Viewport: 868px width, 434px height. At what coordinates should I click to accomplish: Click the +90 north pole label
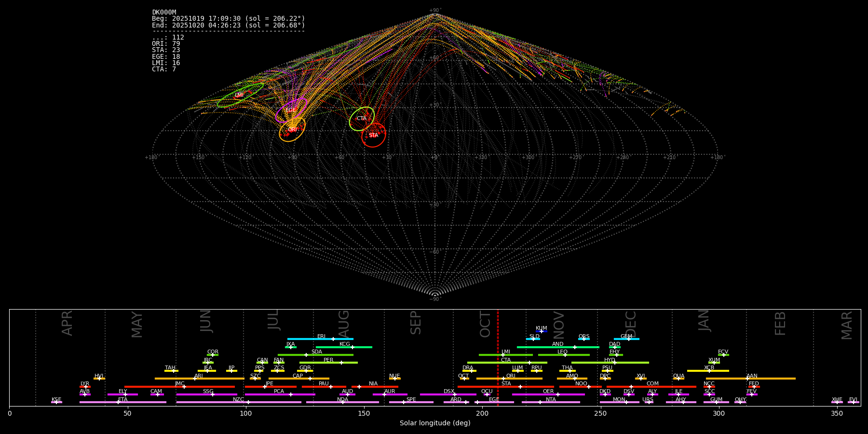pos(434,10)
